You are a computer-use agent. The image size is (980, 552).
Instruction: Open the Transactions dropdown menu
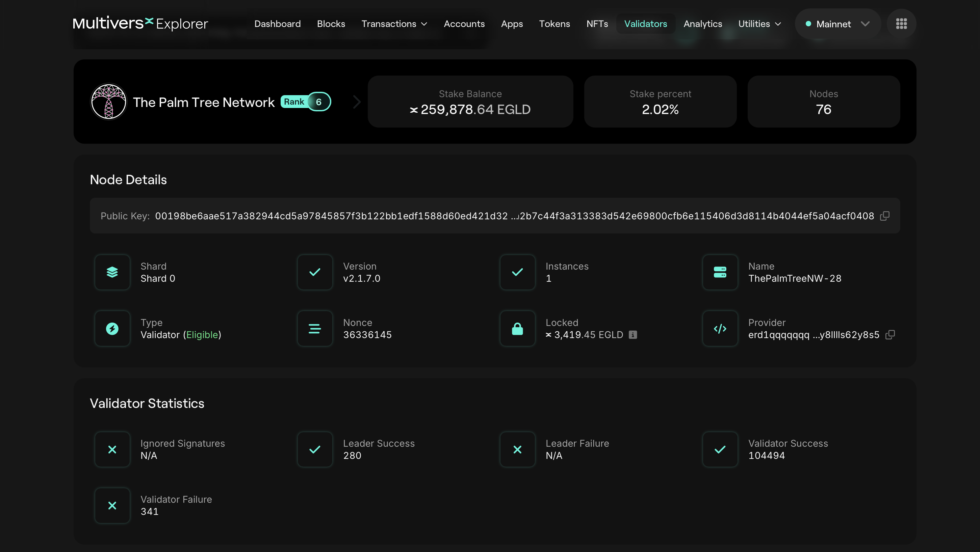394,24
